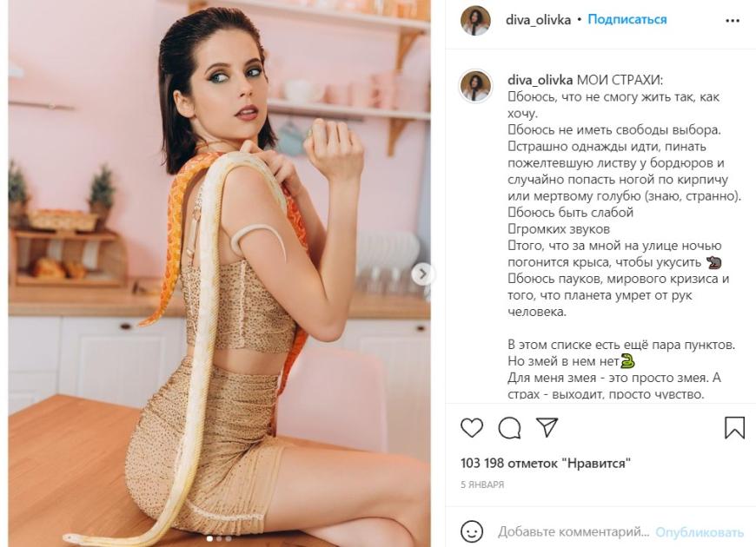Save post with bookmark icon

click(735, 427)
